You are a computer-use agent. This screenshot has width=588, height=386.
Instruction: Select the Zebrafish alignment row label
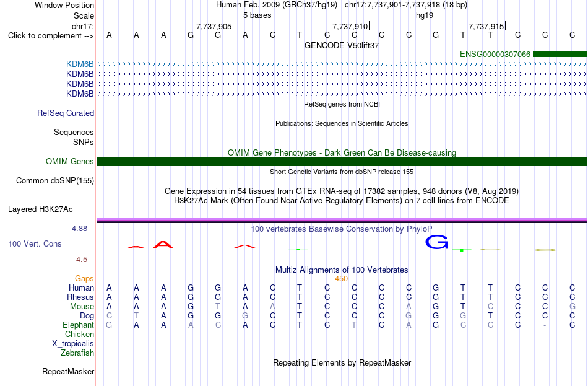77,353
